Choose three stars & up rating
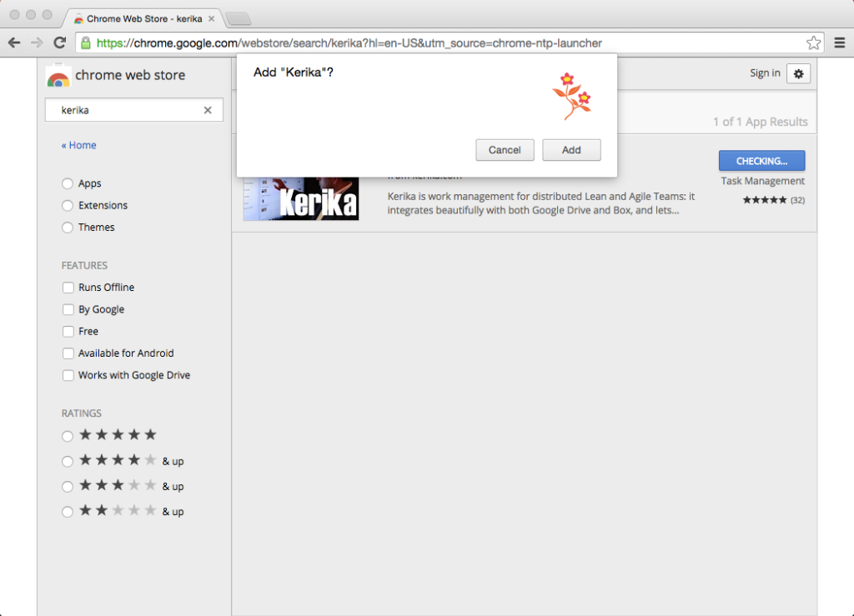This screenshot has height=616, width=854. coord(68,487)
